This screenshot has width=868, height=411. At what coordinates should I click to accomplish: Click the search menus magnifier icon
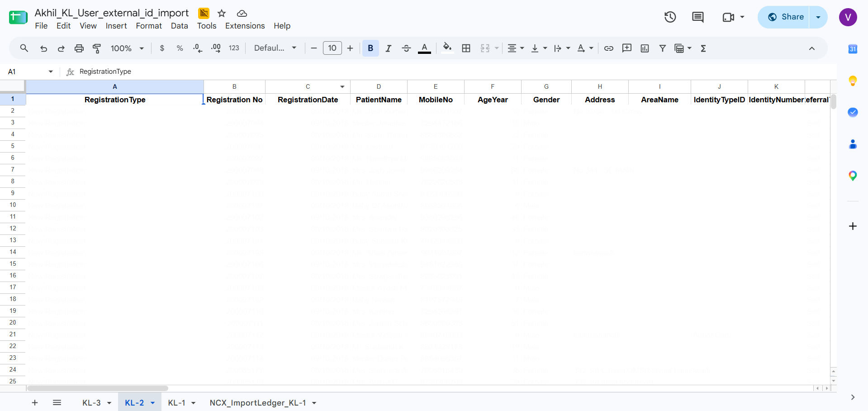(24, 48)
